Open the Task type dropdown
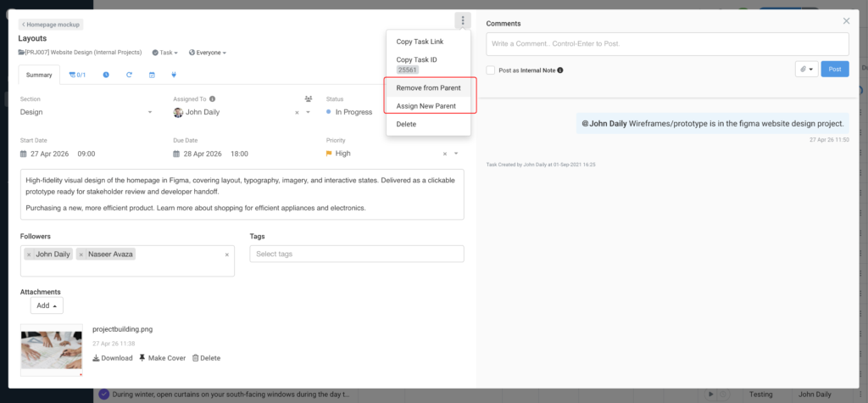This screenshot has height=403, width=868. click(x=165, y=53)
